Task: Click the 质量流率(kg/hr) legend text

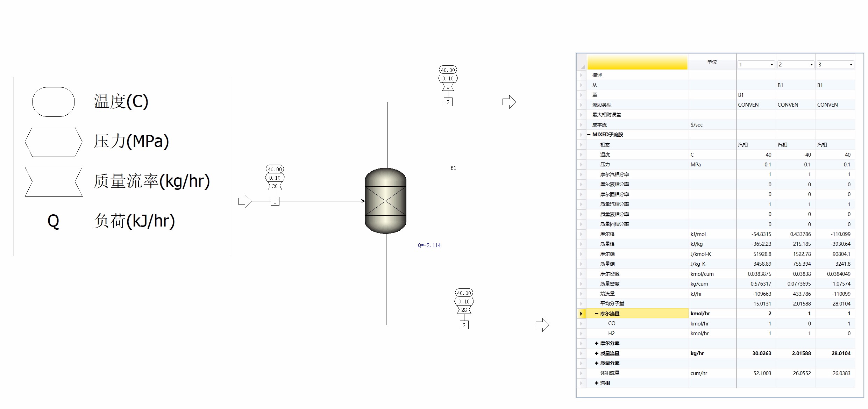Action: [x=152, y=181]
